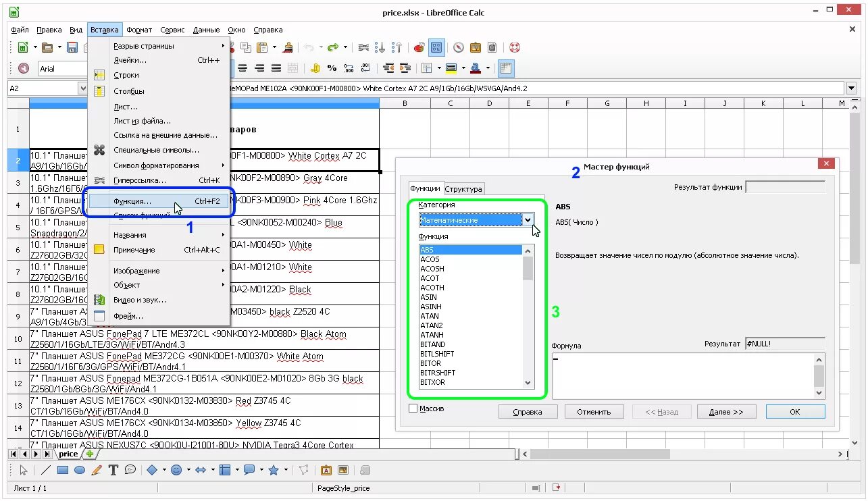The image size is (868, 501).
Task: Open the Файл menu
Action: [20, 30]
